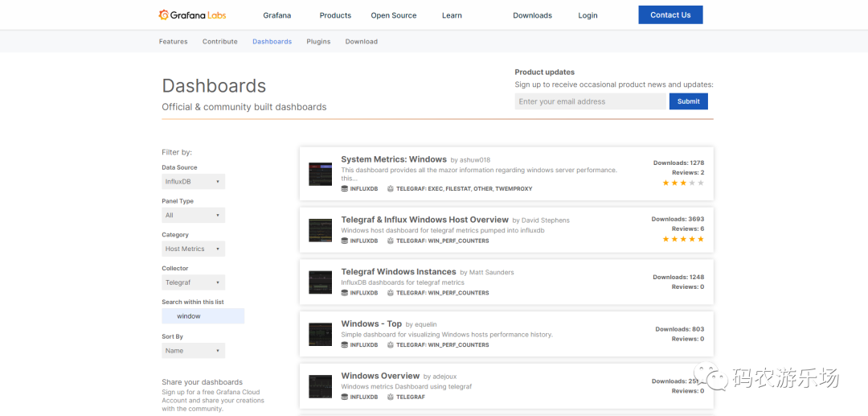Image resolution: width=868 pixels, height=416 pixels.
Task: Open the Collector dropdown showing Telegraf
Action: click(x=193, y=282)
